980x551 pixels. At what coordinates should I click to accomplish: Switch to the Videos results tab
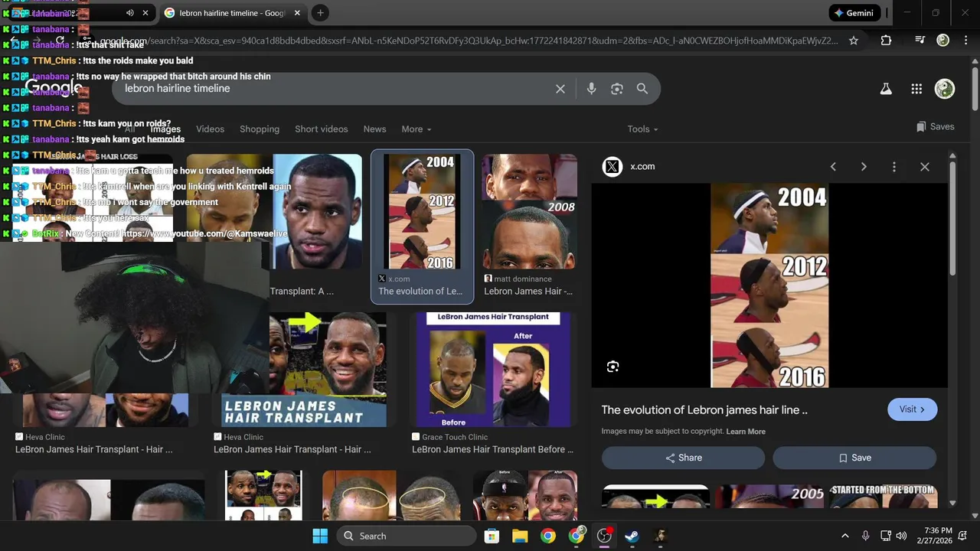tap(210, 129)
